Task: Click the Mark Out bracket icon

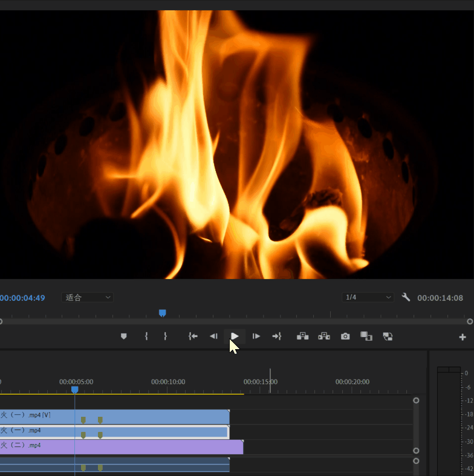Action: pyautogui.click(x=165, y=336)
